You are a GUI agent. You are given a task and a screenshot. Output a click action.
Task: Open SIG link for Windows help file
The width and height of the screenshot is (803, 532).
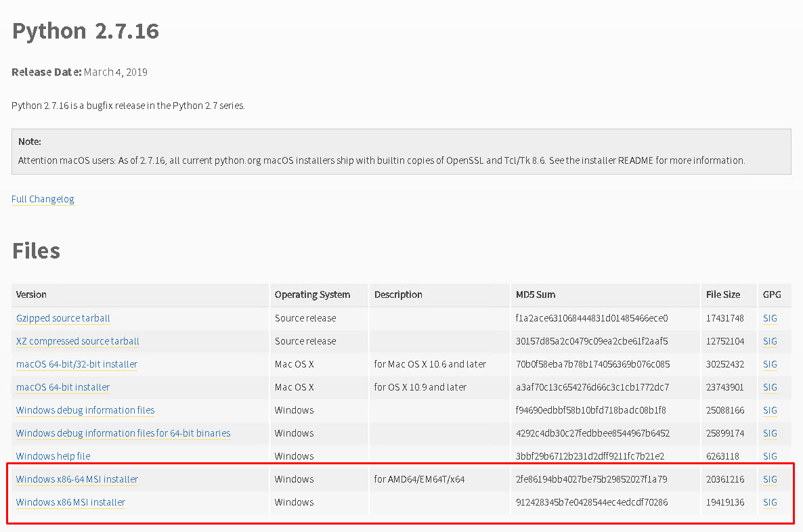click(770, 456)
